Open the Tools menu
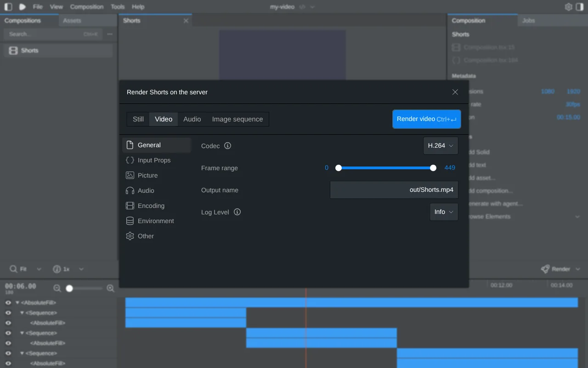 (x=118, y=7)
